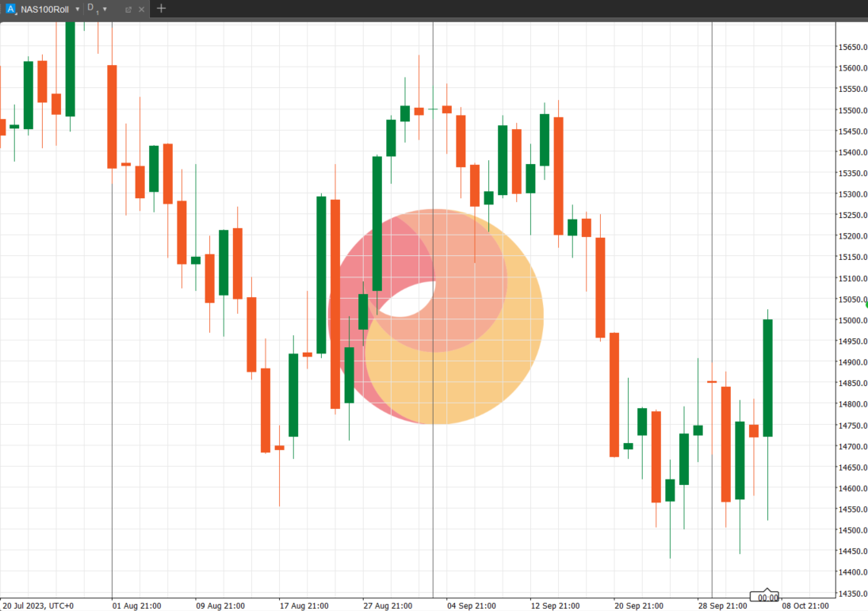
Task: Click the 14550.0 price axis label
Action: click(x=853, y=509)
